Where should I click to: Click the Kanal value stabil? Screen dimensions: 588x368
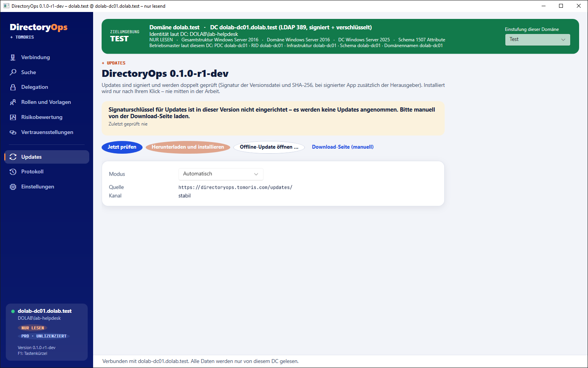pos(185,196)
